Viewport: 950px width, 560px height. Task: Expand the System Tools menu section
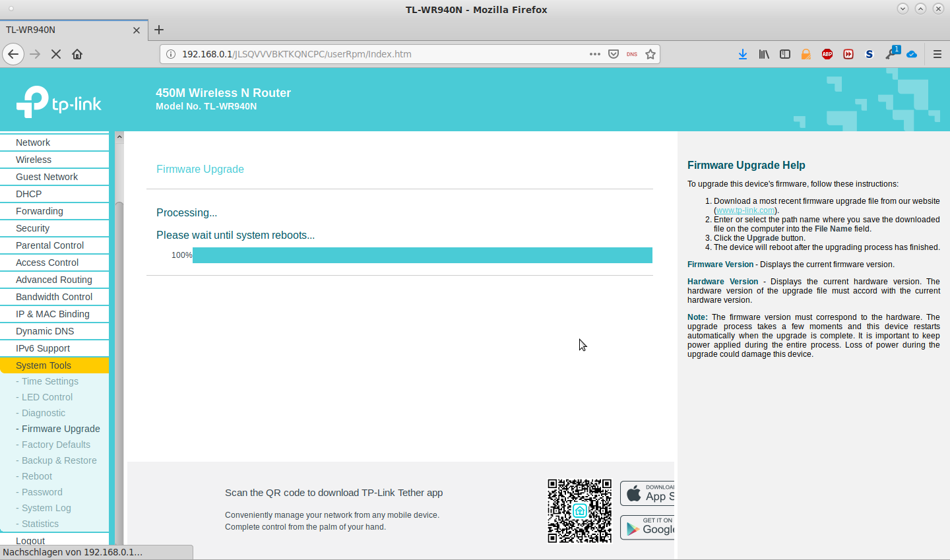44,365
